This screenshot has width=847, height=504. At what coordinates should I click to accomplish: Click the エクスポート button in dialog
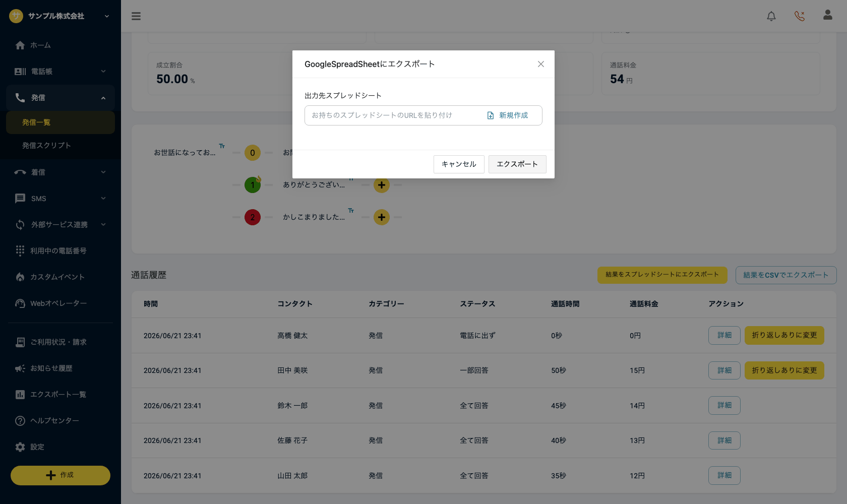click(x=517, y=164)
